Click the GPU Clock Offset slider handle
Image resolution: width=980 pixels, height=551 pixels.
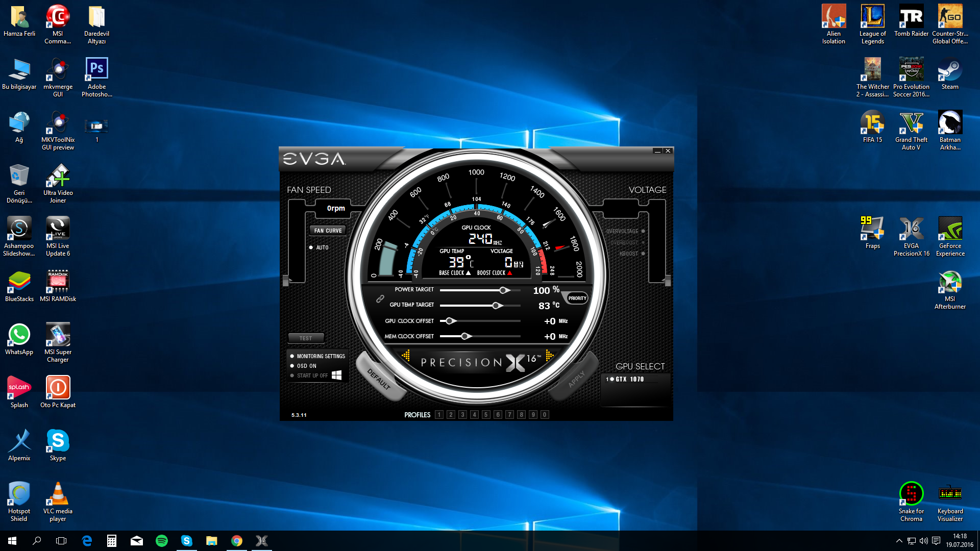pos(450,321)
